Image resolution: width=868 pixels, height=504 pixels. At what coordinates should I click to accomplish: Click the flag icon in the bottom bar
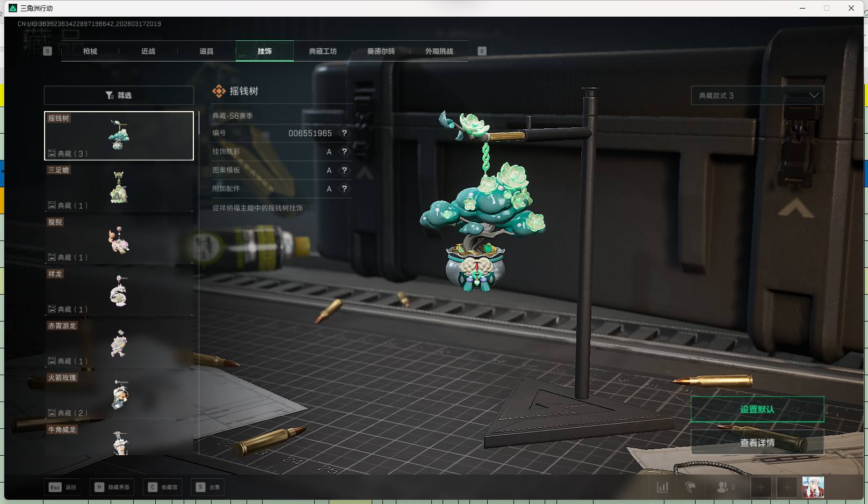point(691,487)
